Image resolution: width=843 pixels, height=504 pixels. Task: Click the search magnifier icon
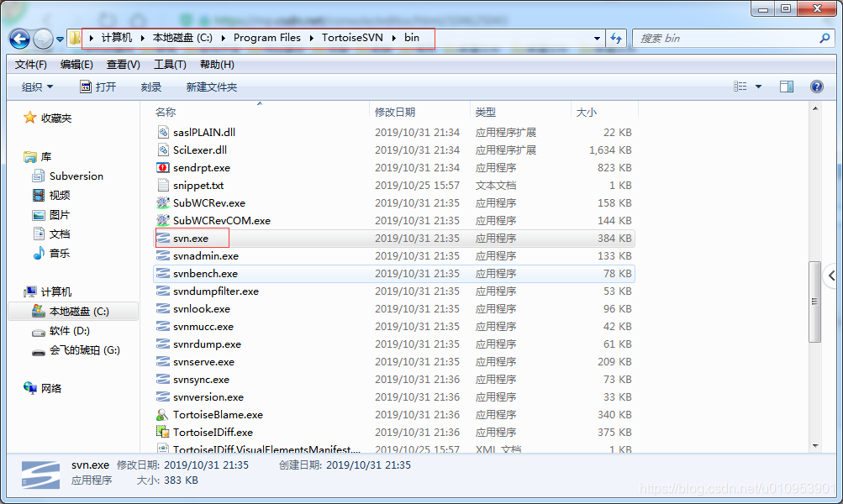point(825,38)
